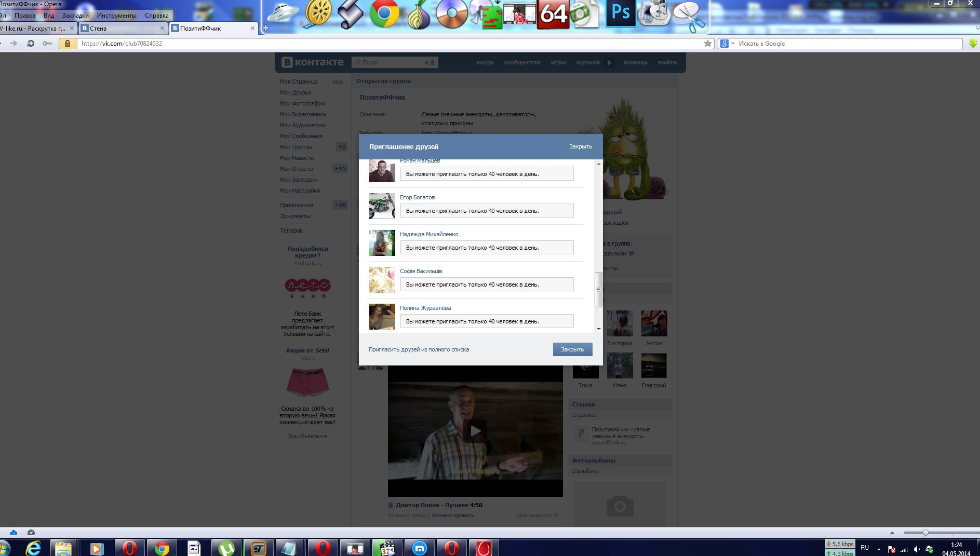The image size is (980, 556).
Task: Launch the scissors snipping tool icon
Action: [689, 16]
